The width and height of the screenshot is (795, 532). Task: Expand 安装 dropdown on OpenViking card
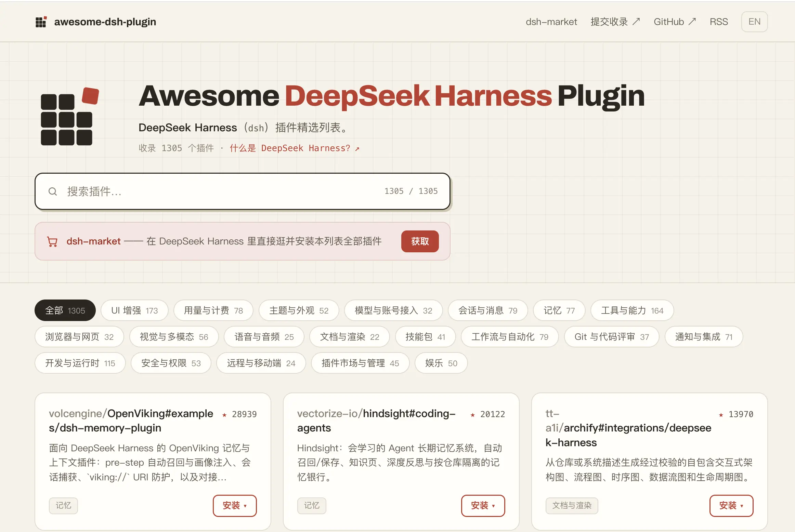(x=235, y=506)
